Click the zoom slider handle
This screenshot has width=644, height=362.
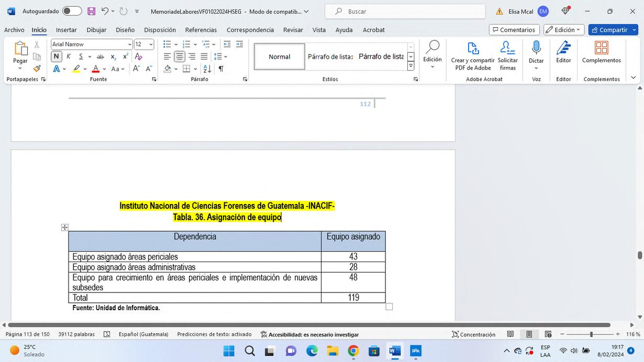click(591, 334)
